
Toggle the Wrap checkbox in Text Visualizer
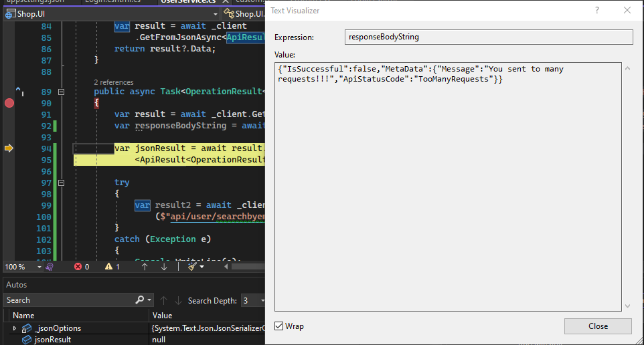click(x=279, y=326)
